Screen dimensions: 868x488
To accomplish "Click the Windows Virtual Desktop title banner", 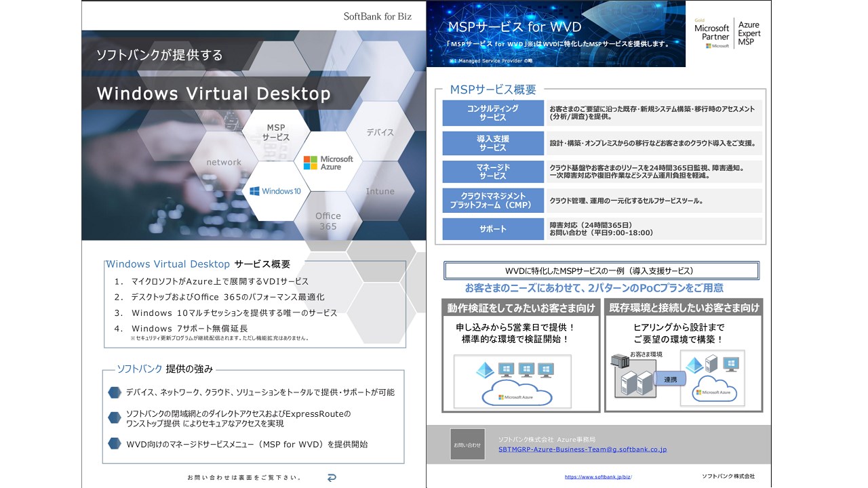I will 226,94.
